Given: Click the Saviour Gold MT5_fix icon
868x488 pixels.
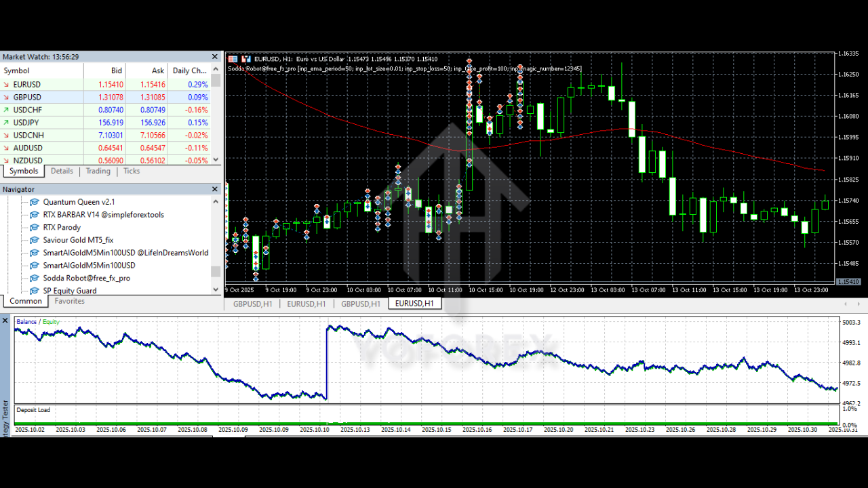Looking at the screenshot, I should (x=35, y=241).
